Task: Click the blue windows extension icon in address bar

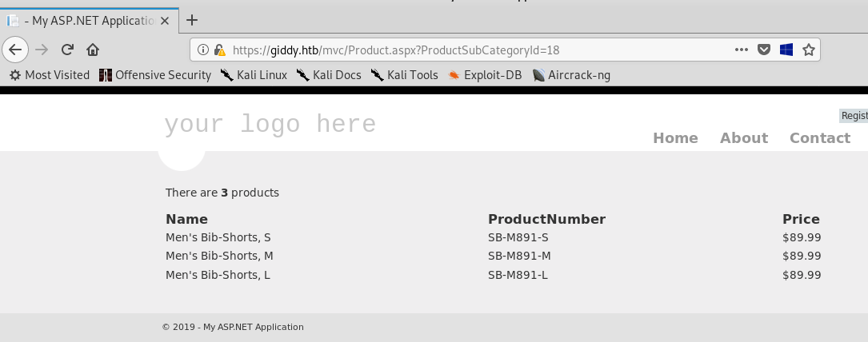Action: pyautogui.click(x=786, y=50)
